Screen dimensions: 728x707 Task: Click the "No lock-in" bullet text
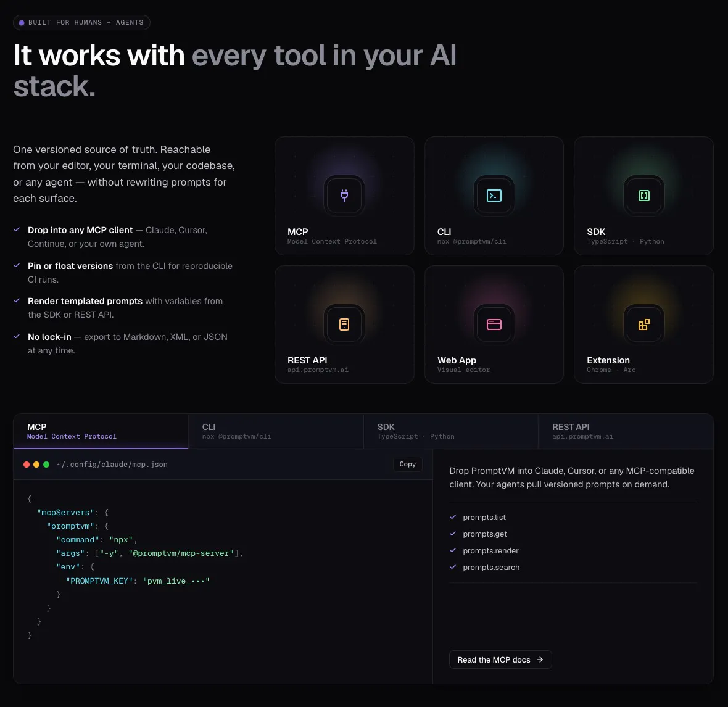pos(50,337)
